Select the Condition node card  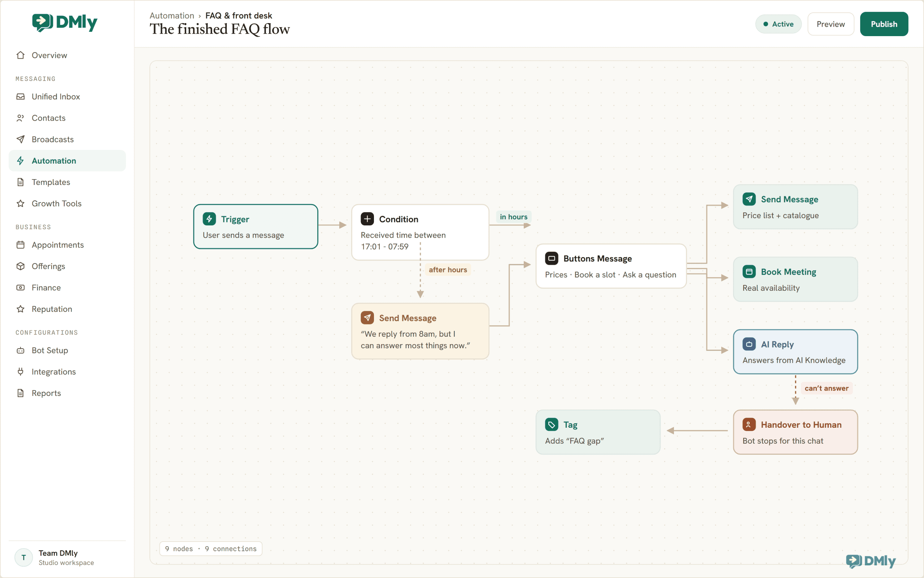point(420,232)
